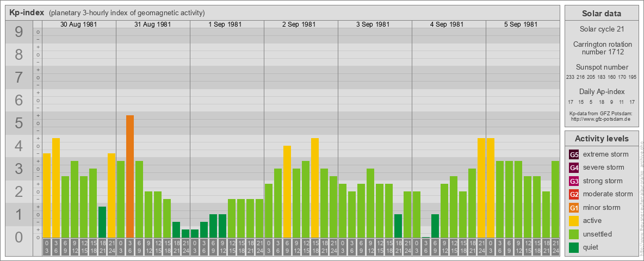Click the yellow 21-24 bar on 30 Aug 1981

pos(112,195)
